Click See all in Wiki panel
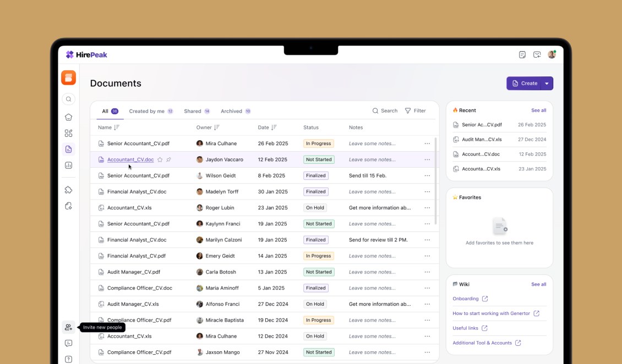622x364 pixels. click(x=539, y=284)
